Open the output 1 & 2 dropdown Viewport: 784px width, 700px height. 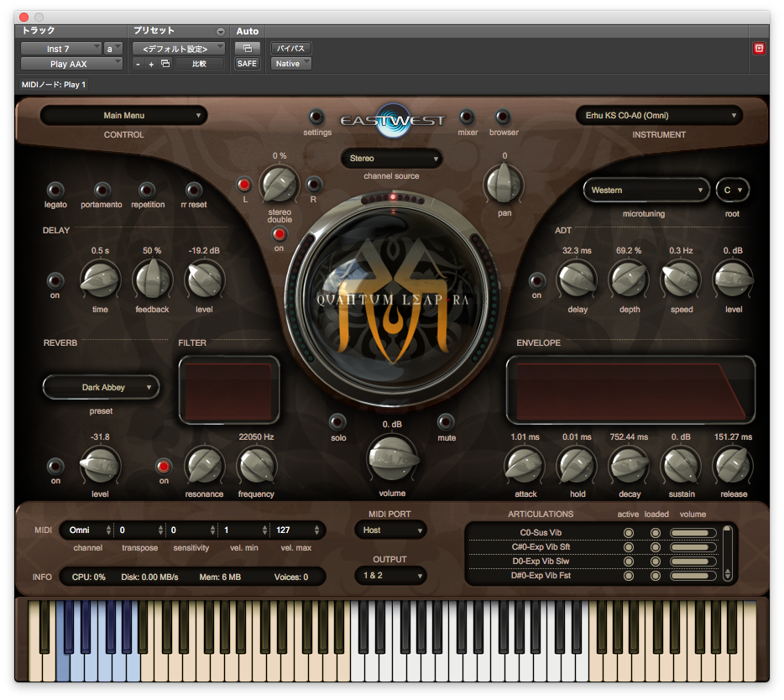pos(390,576)
